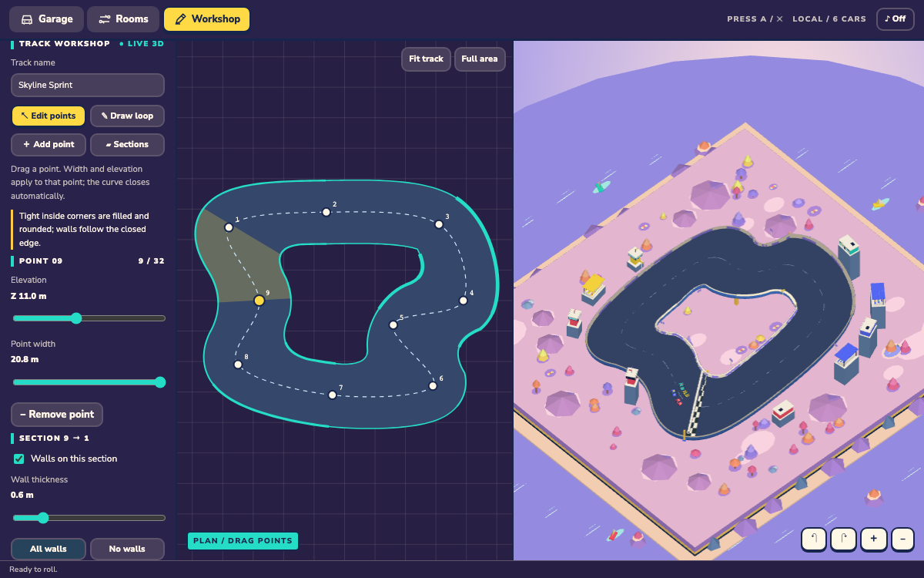Click the music Off button
Image resolution: width=924 pixels, height=578 pixels.
pos(895,18)
